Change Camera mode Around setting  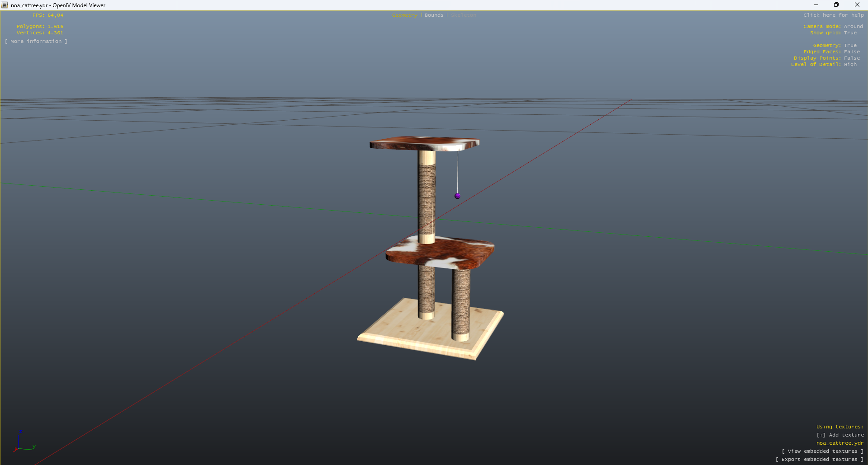853,27
